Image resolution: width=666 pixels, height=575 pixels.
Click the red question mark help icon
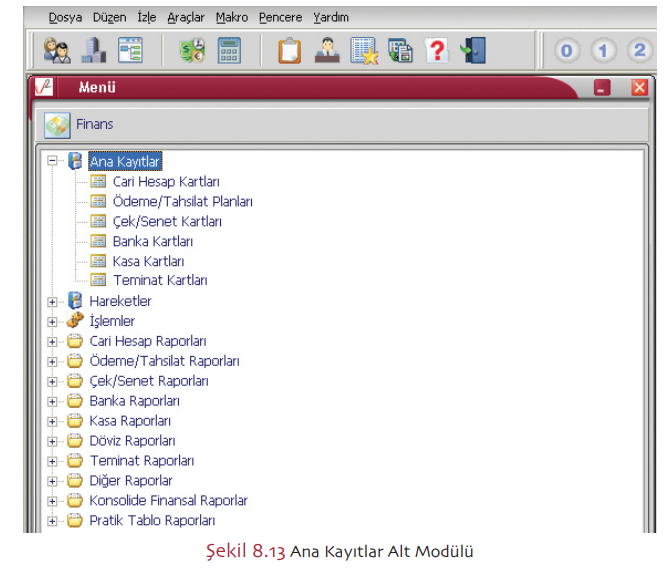click(436, 50)
